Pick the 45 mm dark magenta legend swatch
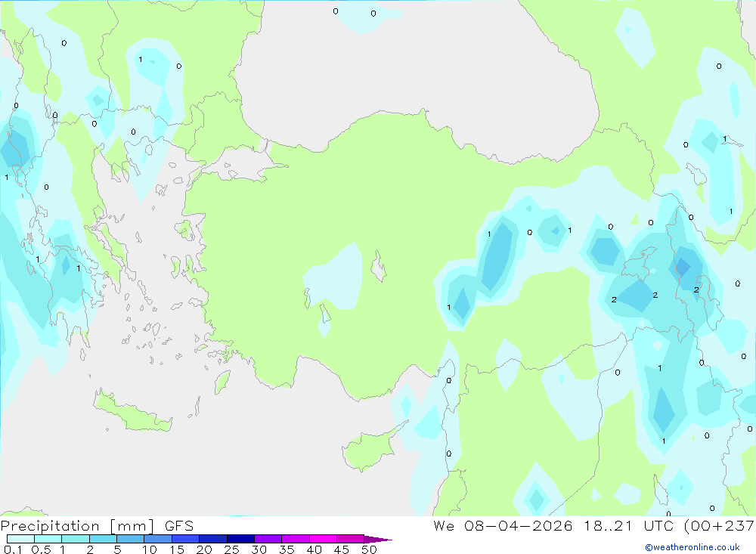This screenshot has width=756, height=554. (x=351, y=539)
